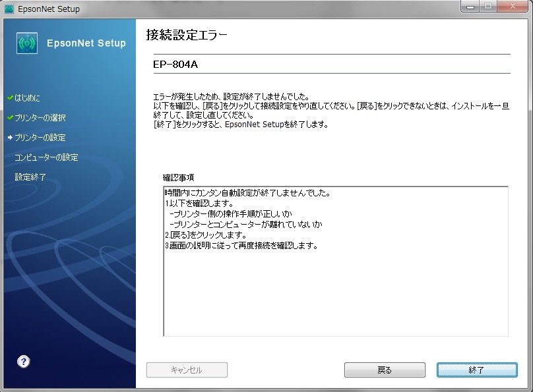
Task: Click the EP-804A printer model name
Action: click(x=175, y=64)
